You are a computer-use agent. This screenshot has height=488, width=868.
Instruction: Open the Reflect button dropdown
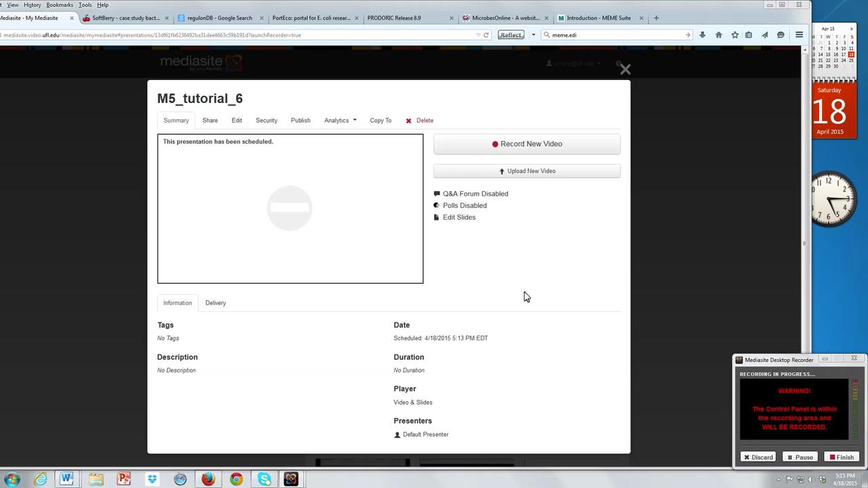(533, 35)
